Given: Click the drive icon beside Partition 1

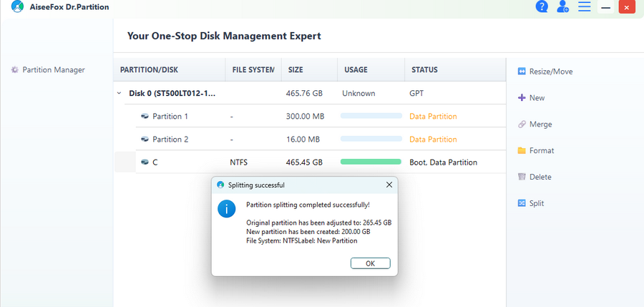Looking at the screenshot, I should coord(145,117).
